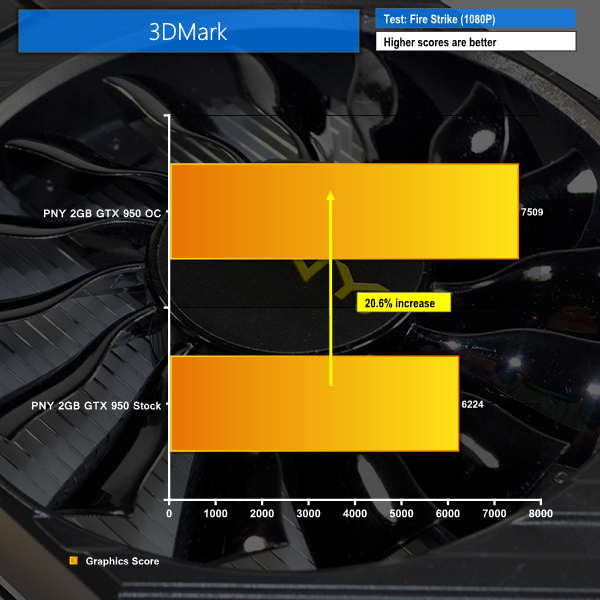This screenshot has width=600, height=600.
Task: Click the 0 axis label
Action: pyautogui.click(x=169, y=514)
